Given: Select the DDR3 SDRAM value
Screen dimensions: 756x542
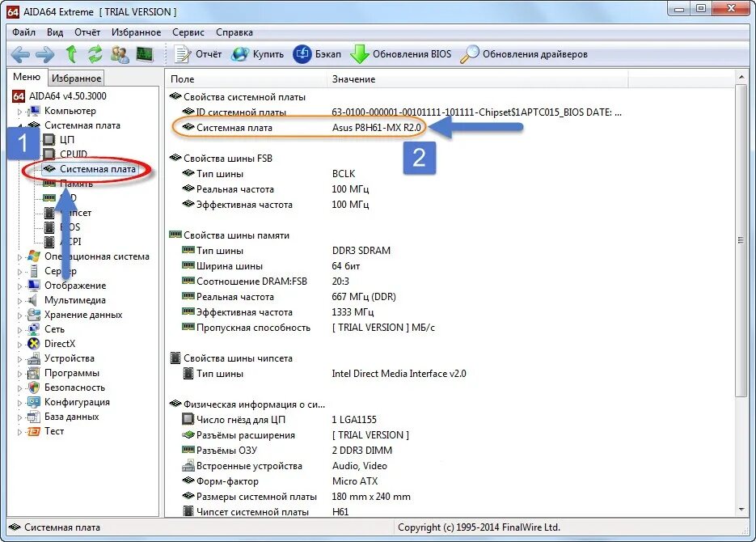Looking at the screenshot, I should click(361, 251).
